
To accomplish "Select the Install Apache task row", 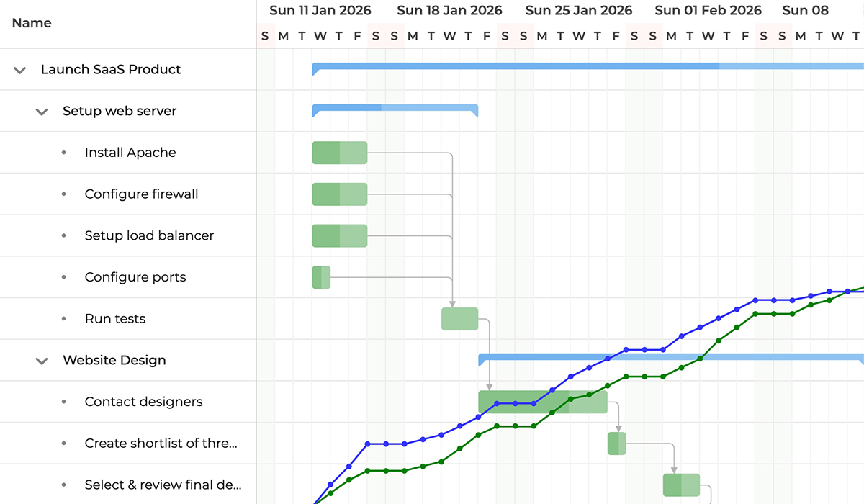I will [130, 153].
